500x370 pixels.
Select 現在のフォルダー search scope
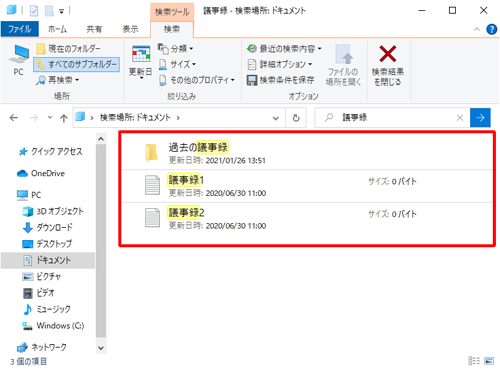tap(68, 49)
